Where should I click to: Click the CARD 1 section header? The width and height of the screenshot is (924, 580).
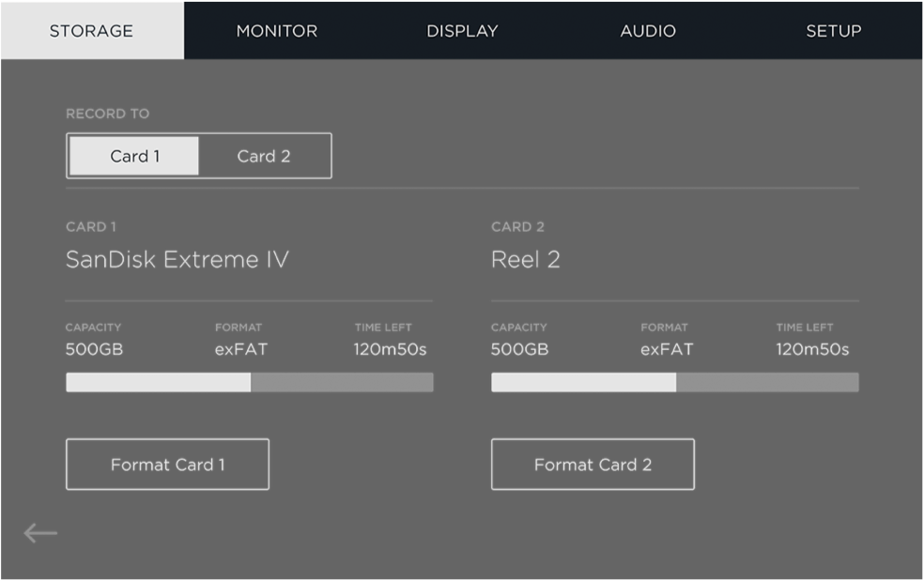(x=90, y=226)
